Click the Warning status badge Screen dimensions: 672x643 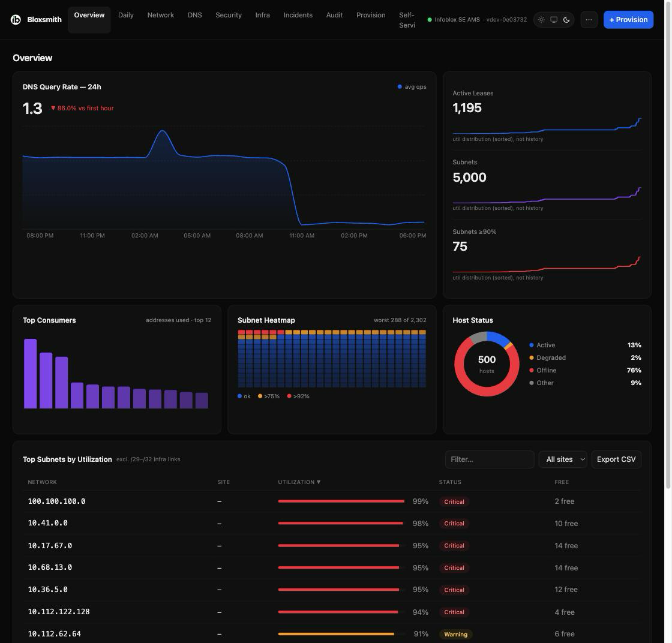point(455,635)
